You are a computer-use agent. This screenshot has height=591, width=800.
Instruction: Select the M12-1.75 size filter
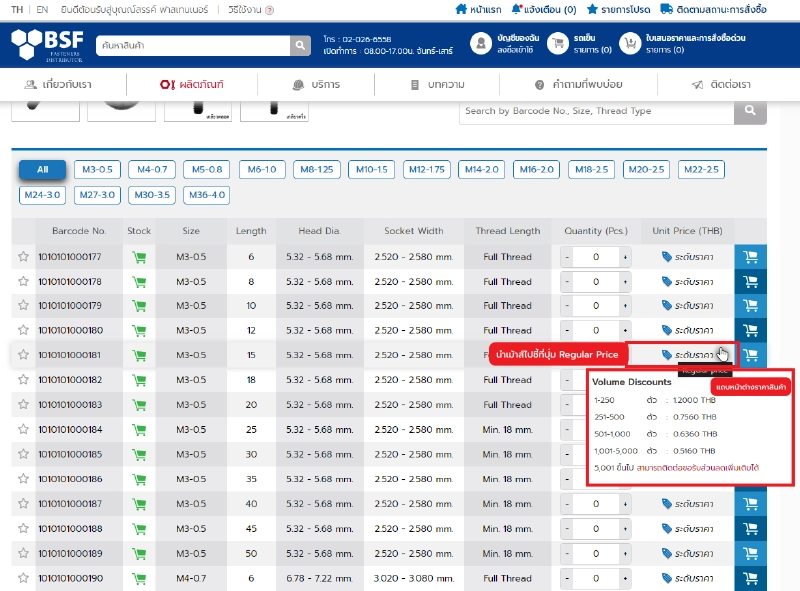[x=427, y=169]
